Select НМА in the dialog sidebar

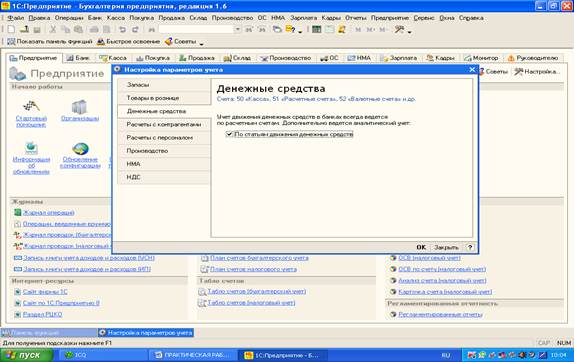click(x=164, y=164)
